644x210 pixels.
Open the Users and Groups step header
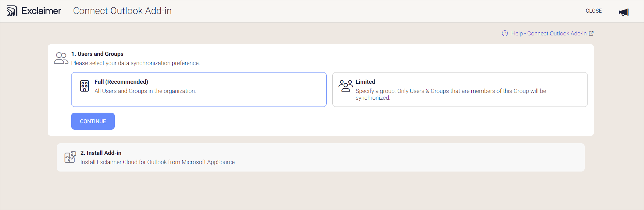(x=97, y=53)
